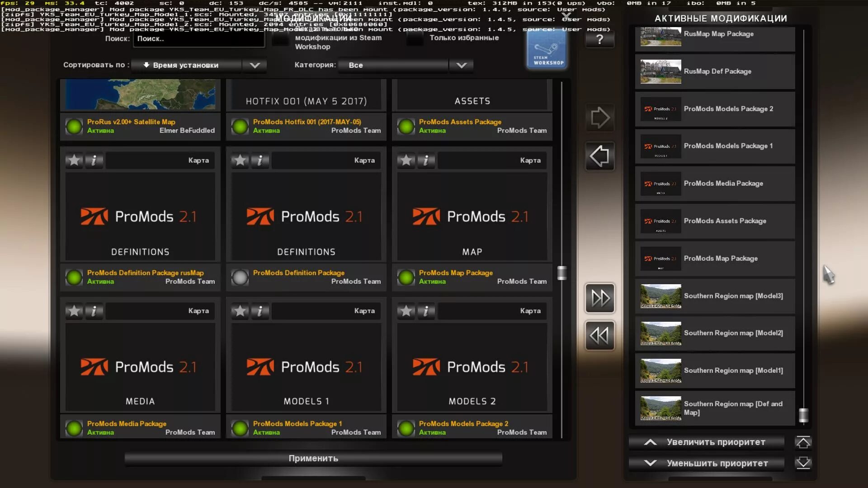Expand the category dropdown arrow
This screenshot has height=488, width=868.
461,65
